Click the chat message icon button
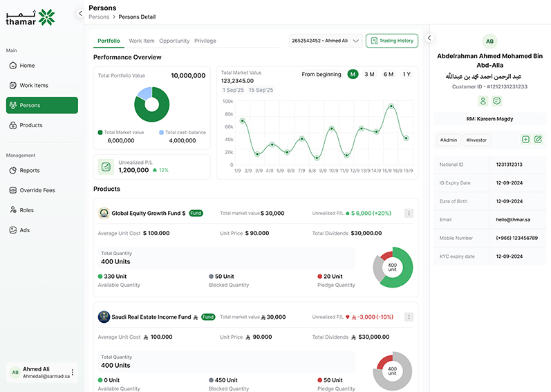Image resolution: width=551 pixels, height=392 pixels. 496,101
